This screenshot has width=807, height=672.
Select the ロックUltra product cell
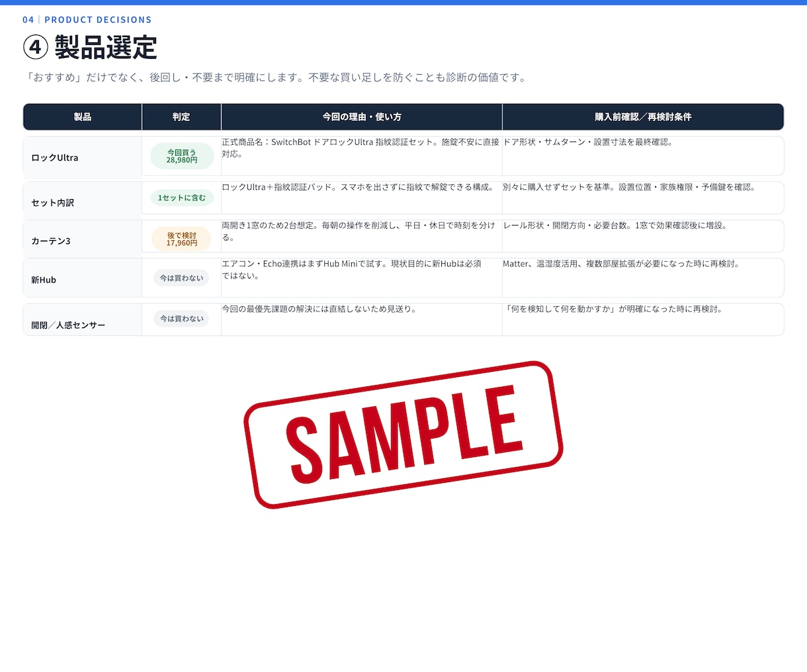(83, 157)
